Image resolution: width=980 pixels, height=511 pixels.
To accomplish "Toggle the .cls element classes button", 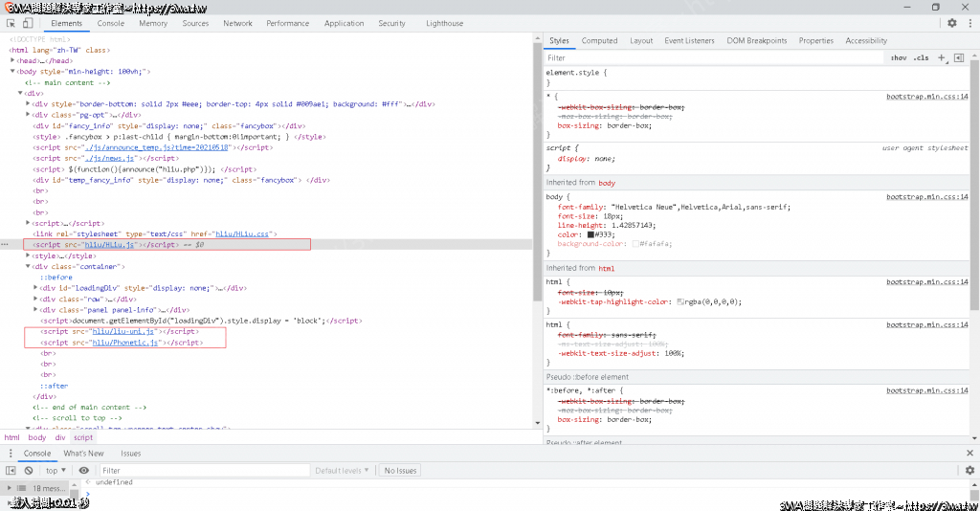I will coord(921,58).
